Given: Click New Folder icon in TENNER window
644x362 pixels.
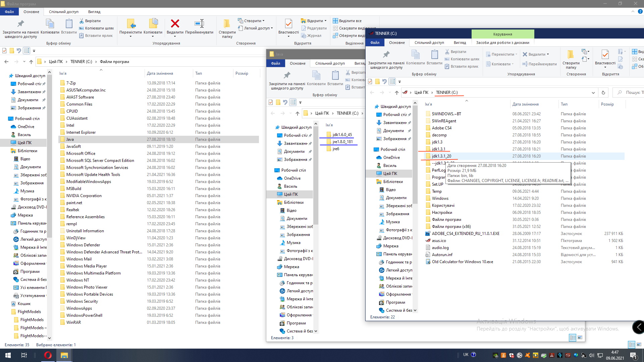Looking at the screenshot, I should pyautogui.click(x=571, y=55).
